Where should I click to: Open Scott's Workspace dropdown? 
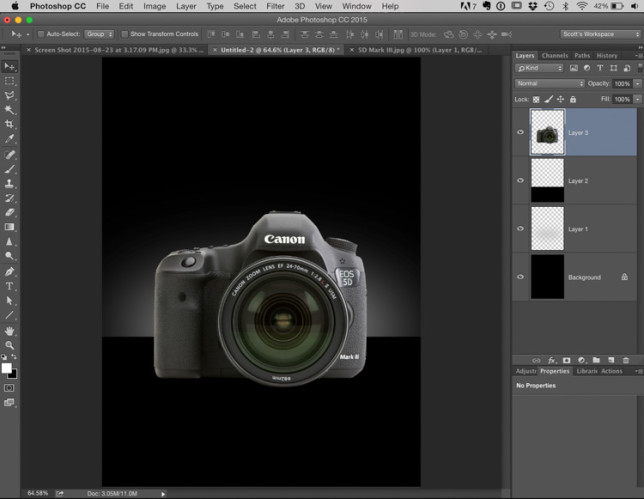click(x=600, y=34)
